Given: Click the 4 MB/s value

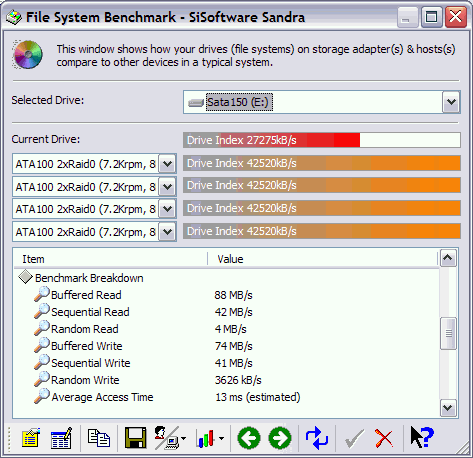Looking at the screenshot, I should (x=230, y=329).
